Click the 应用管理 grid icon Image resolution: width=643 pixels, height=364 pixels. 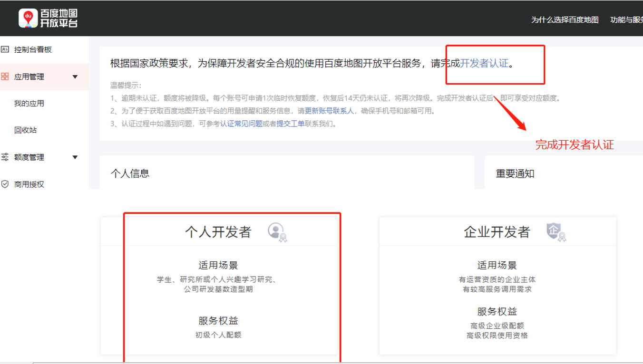coord(5,77)
